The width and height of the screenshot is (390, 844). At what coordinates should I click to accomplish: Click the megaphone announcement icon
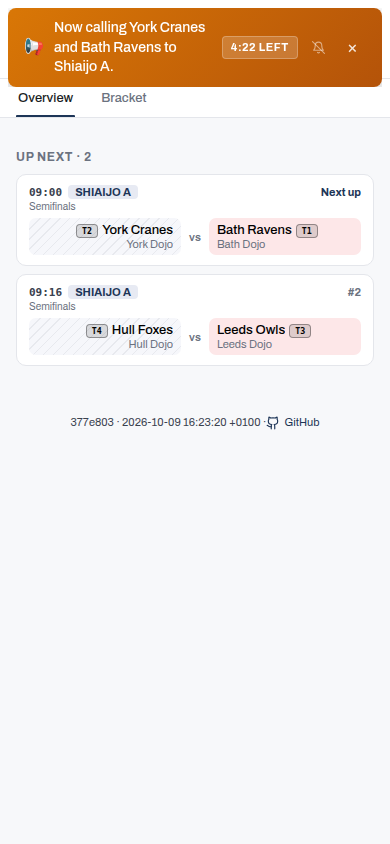pyautogui.click(x=33, y=47)
